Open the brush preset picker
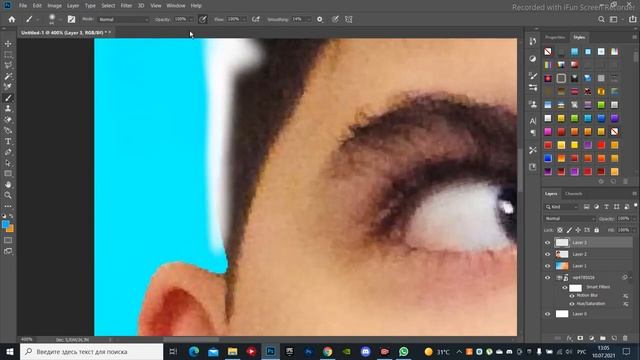The width and height of the screenshot is (640, 360). (x=55, y=19)
